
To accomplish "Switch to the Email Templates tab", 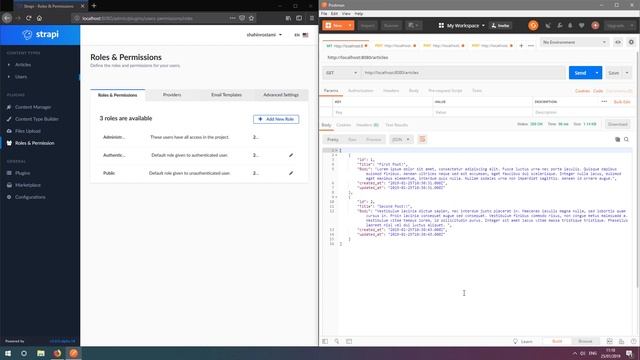I will point(226,95).
